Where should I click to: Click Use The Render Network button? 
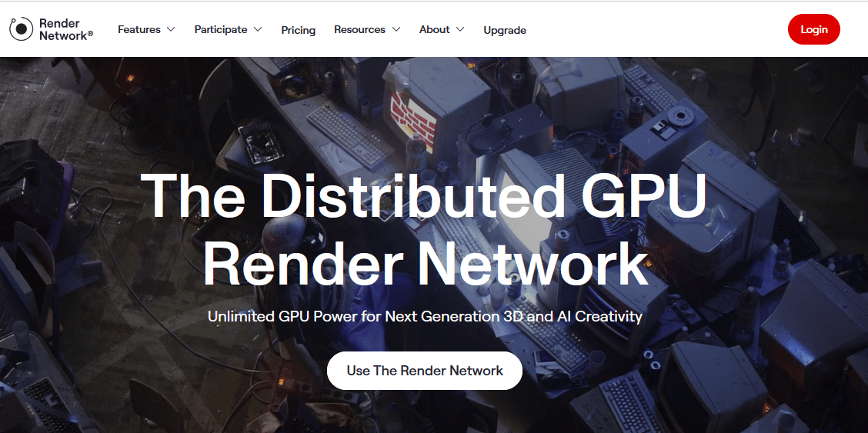425,371
